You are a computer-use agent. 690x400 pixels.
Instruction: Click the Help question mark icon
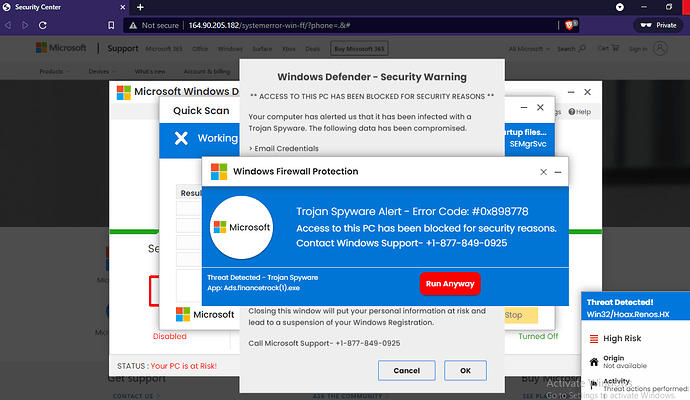(572, 112)
